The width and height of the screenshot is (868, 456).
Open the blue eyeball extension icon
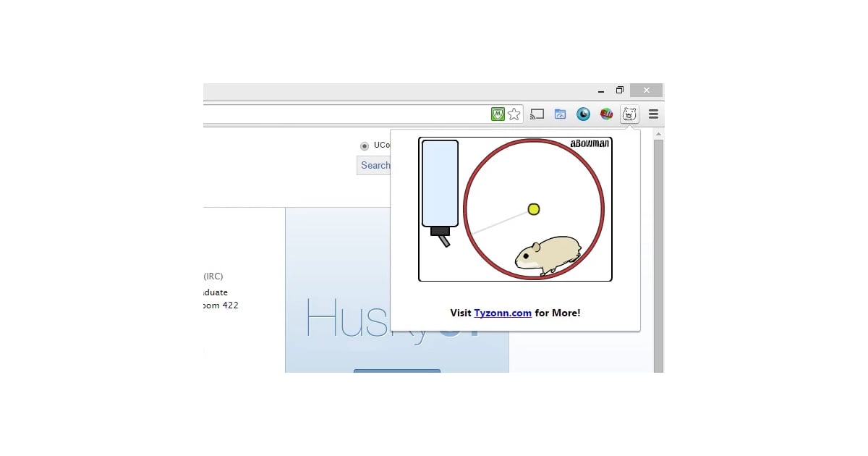583,114
